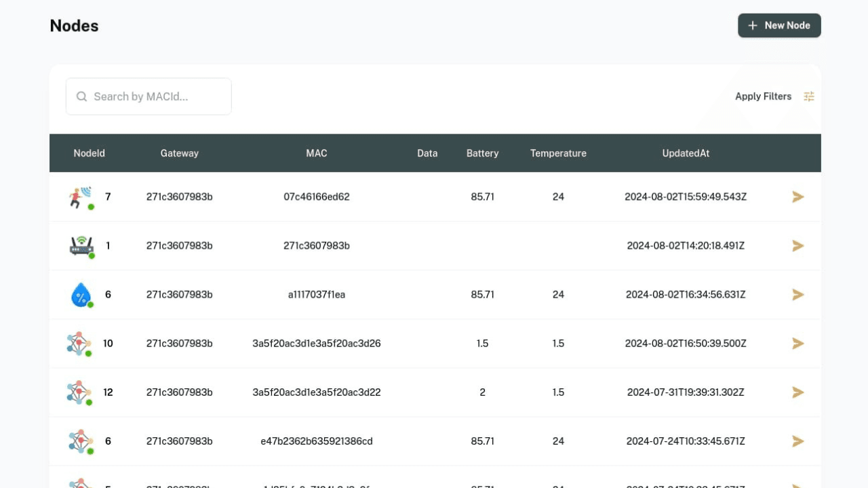
Task: Select MAC address 3a5f20ac3d1e3a5f20ac3d22
Action: click(x=317, y=392)
